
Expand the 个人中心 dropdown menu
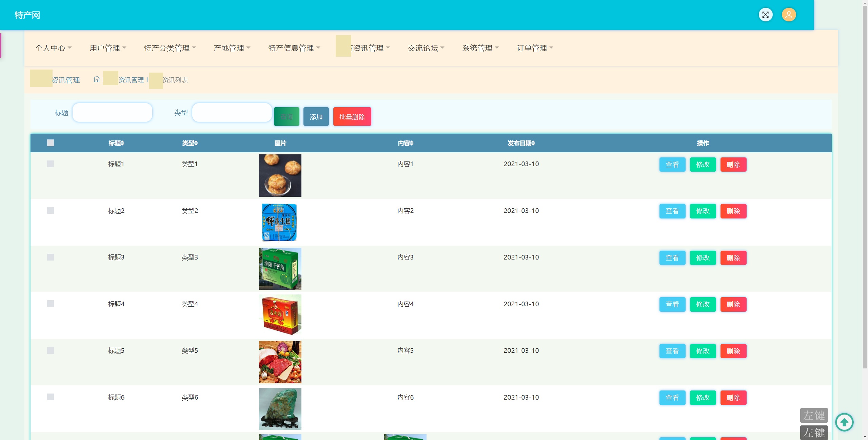coord(53,48)
